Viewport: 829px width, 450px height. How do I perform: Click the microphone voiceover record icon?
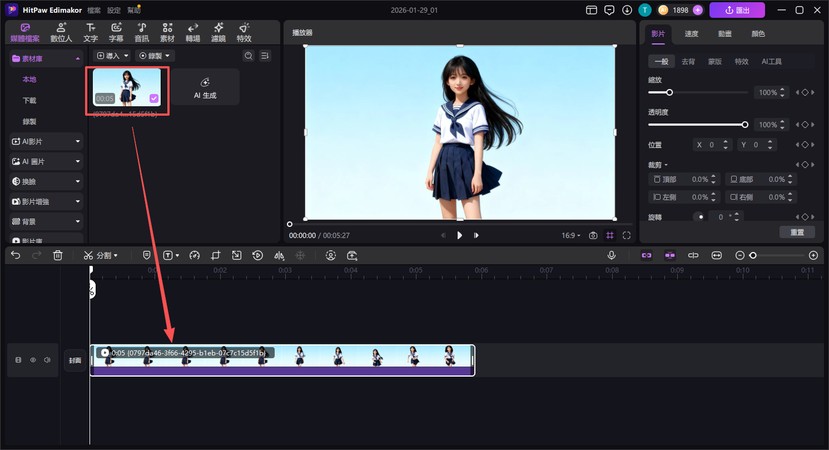tap(611, 255)
